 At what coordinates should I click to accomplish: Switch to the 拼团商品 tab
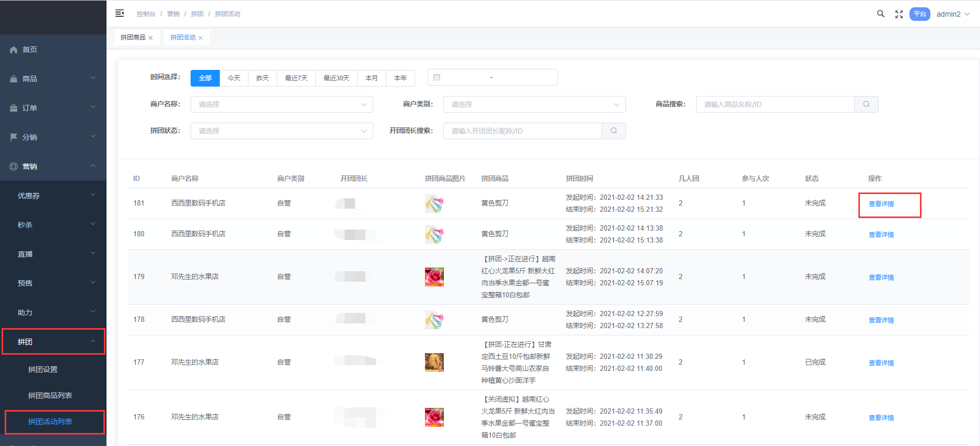133,38
